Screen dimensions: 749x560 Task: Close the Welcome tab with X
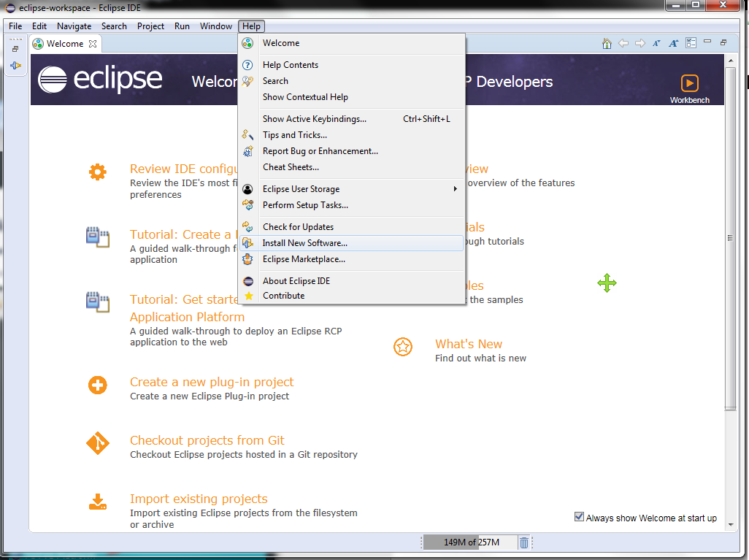(93, 44)
